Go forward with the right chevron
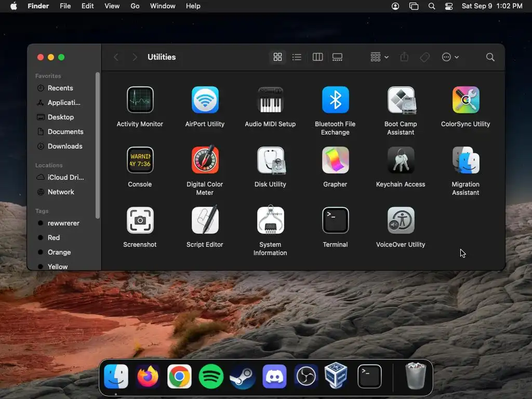 (x=135, y=57)
